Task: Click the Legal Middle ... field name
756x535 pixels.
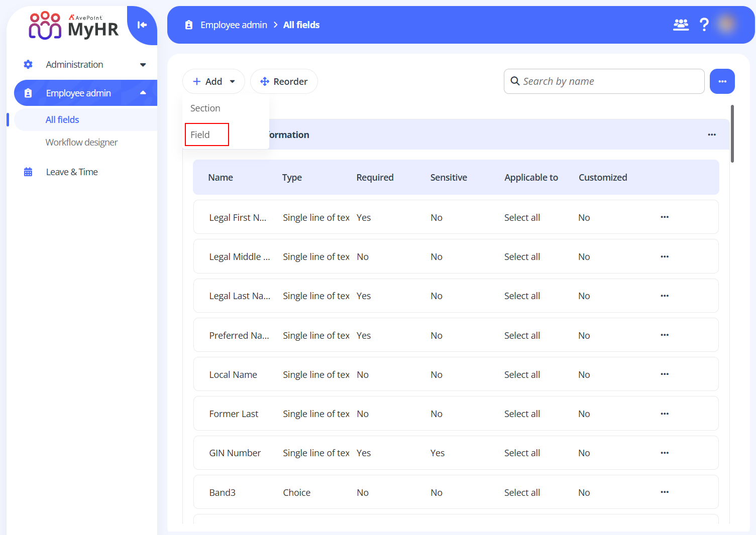Action: pyautogui.click(x=240, y=256)
